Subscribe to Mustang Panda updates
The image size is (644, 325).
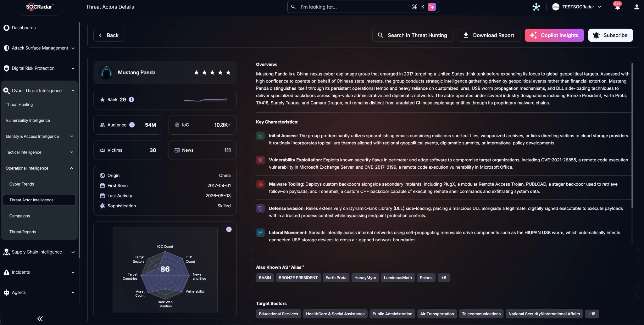tap(610, 35)
